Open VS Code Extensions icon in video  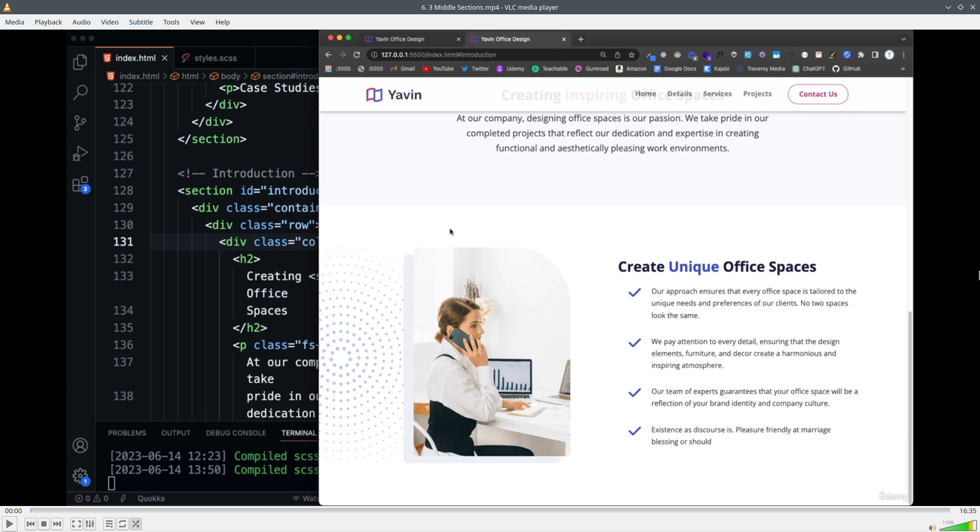click(81, 184)
